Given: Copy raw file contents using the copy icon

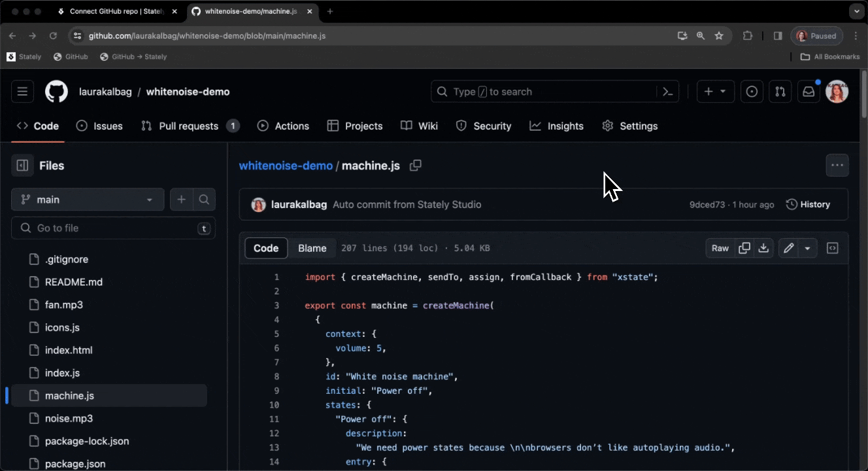Looking at the screenshot, I should (744, 248).
